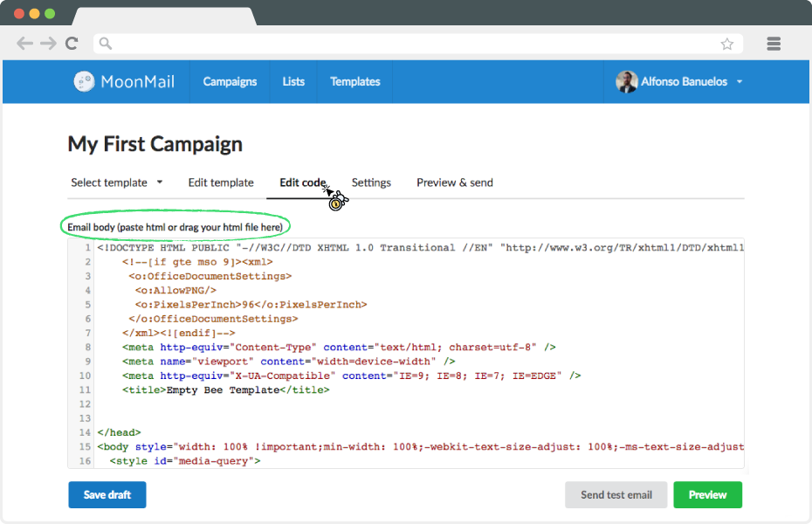Switch to the Settings tab
Screen dimensions: 812x524
coord(371,183)
